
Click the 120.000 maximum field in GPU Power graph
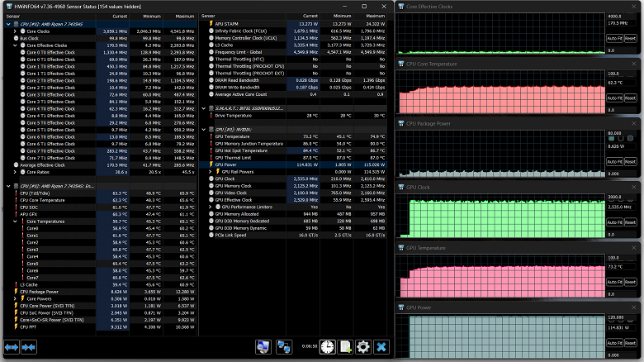(621, 317)
